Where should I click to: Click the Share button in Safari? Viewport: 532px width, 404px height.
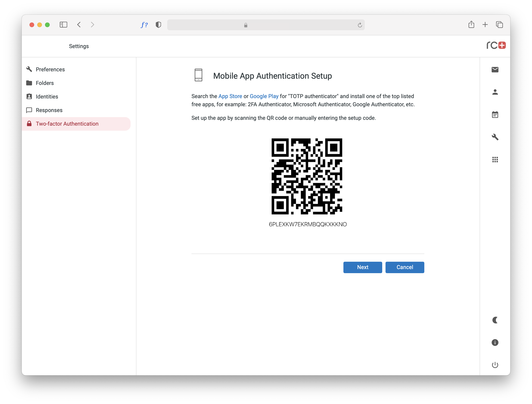(471, 24)
